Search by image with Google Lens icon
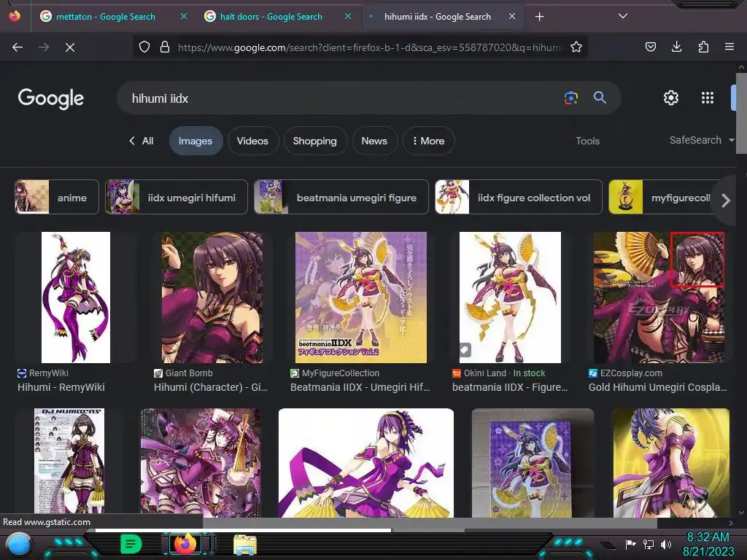The width and height of the screenshot is (747, 560). pos(570,98)
